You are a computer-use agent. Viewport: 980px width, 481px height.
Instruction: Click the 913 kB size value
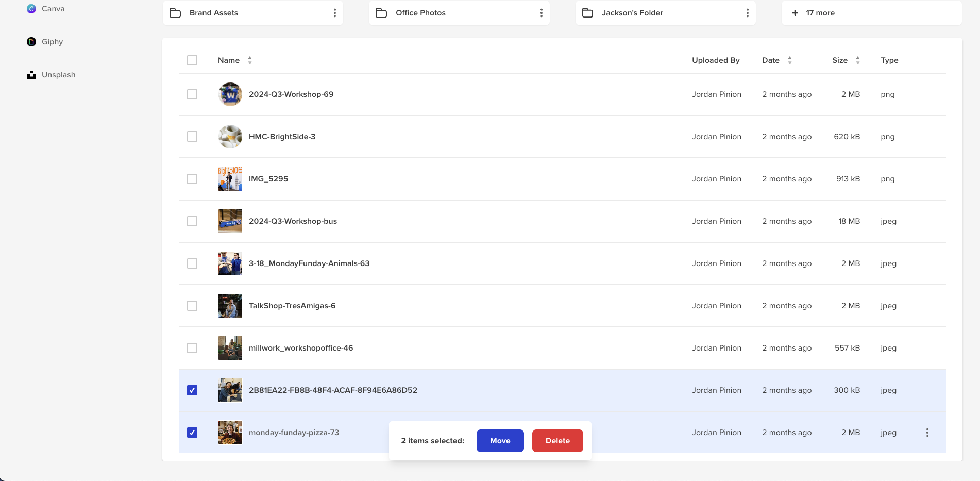tap(848, 179)
